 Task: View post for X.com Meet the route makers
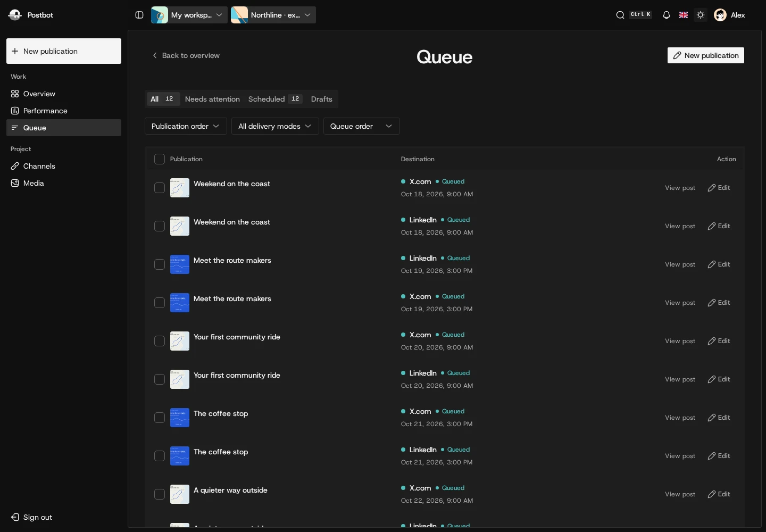680,303
